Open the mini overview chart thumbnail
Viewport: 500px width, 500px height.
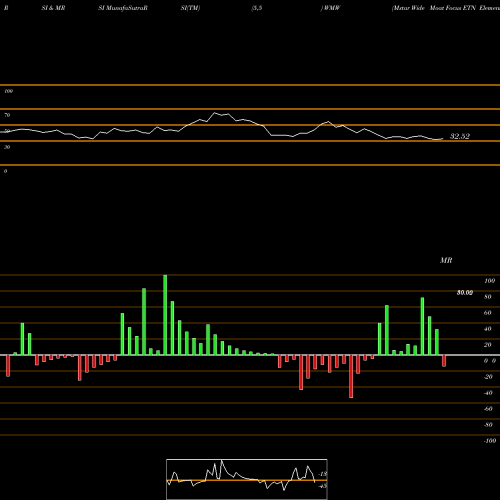(x=247, y=479)
